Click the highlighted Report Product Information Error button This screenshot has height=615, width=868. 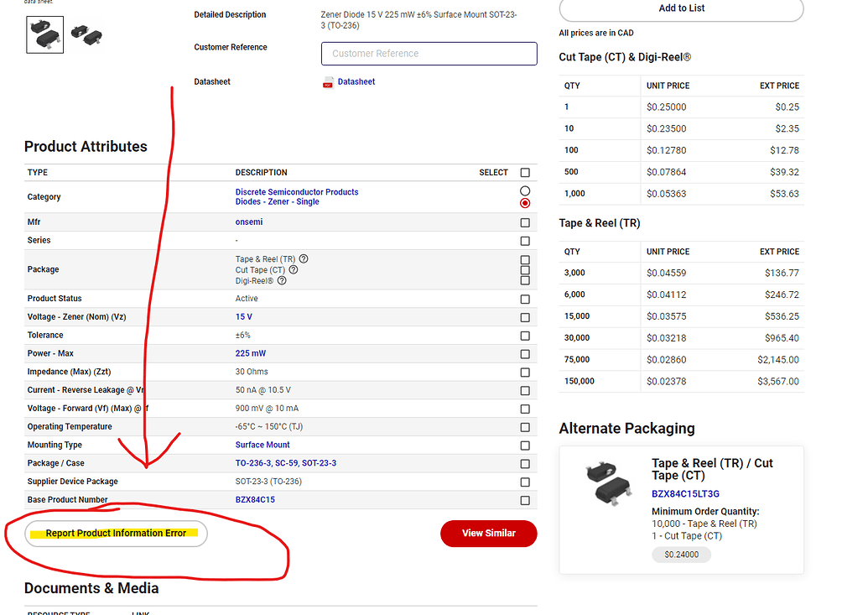tap(115, 534)
